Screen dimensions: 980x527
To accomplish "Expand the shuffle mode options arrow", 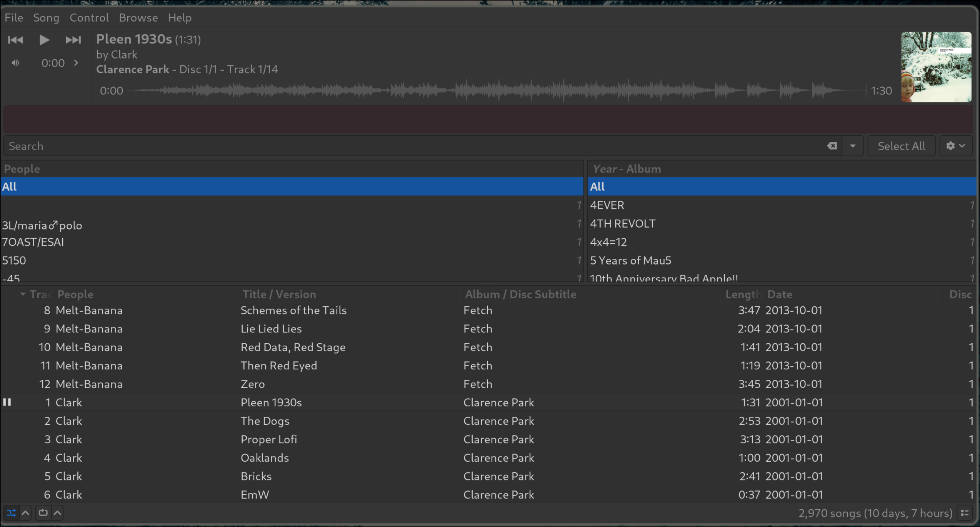I will click(x=26, y=513).
